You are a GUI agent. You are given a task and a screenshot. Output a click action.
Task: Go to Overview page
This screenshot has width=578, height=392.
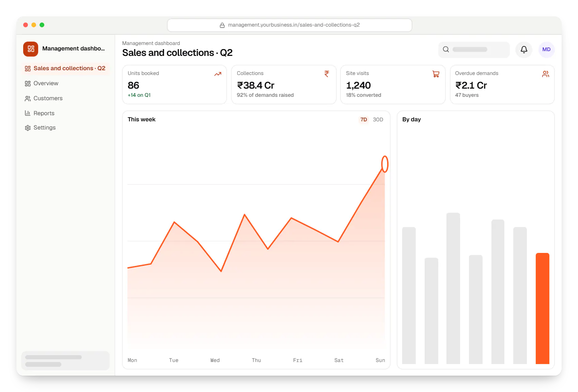click(65, 84)
